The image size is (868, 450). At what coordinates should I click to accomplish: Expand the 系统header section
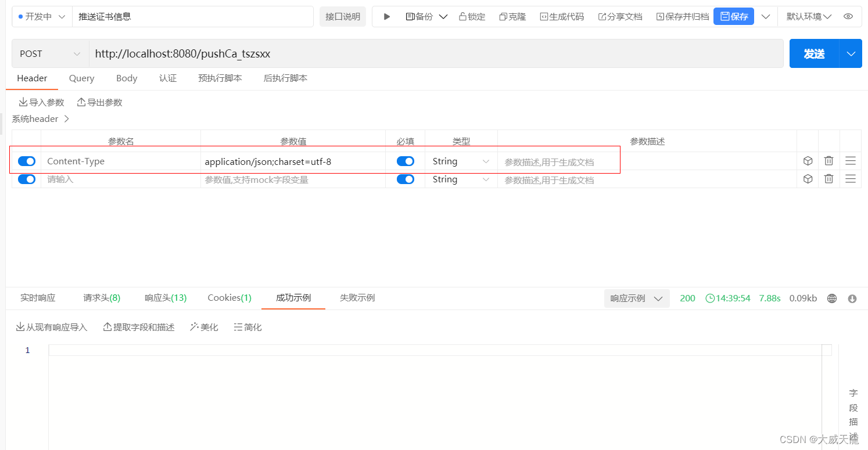point(41,119)
